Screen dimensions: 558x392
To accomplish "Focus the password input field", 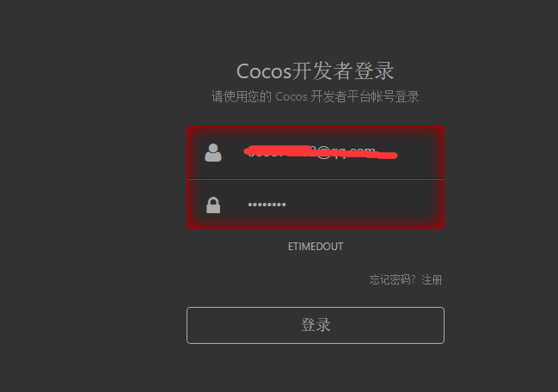I will pos(316,204).
